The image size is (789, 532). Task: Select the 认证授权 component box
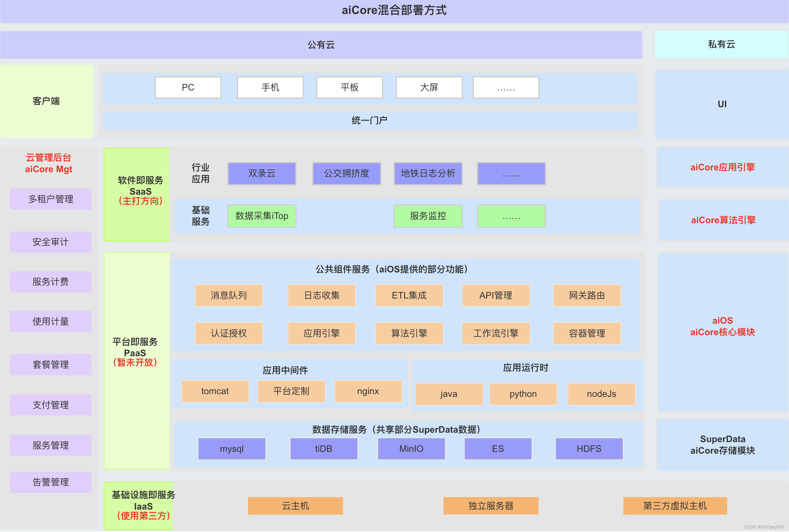(x=229, y=333)
